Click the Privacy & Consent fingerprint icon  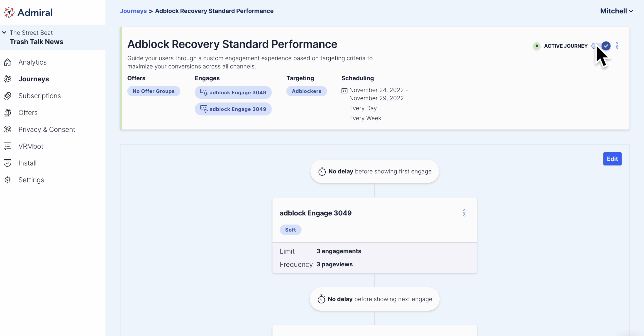(7, 129)
